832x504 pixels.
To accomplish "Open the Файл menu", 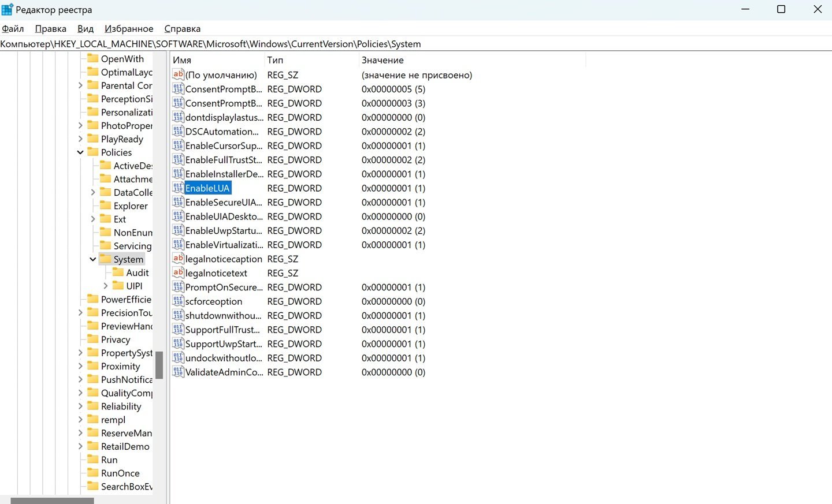I will coord(13,28).
